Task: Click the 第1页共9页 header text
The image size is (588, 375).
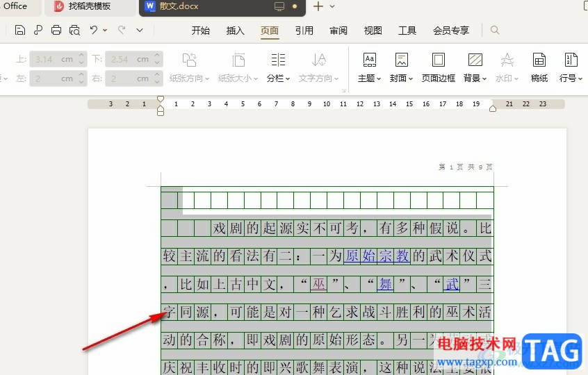Action: (x=466, y=167)
